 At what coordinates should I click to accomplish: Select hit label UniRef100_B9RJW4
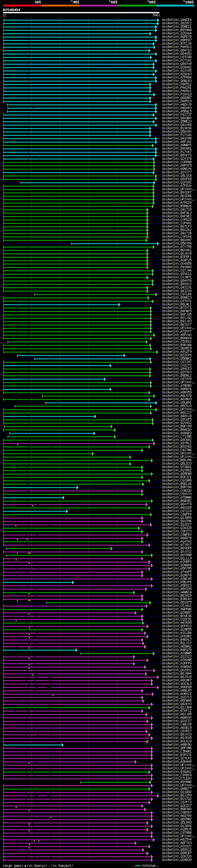pos(176,345)
